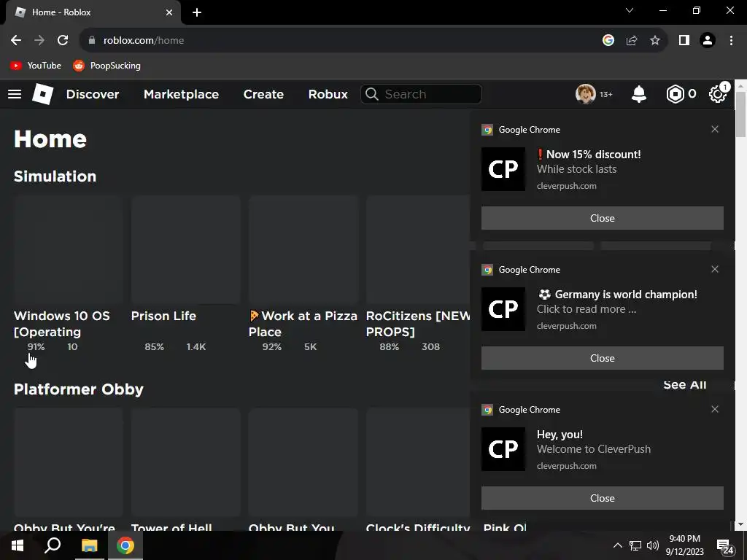Click the Simulation section heading
The image size is (747, 560).
pos(55,176)
